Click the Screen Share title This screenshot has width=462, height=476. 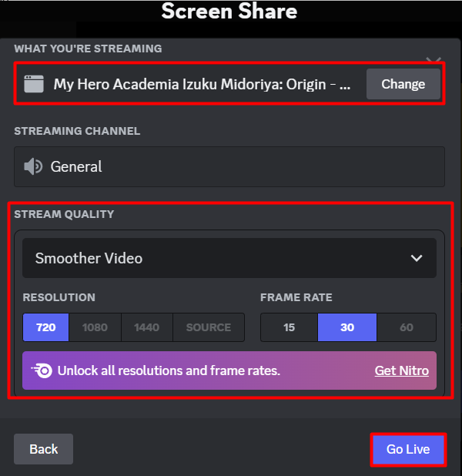point(229,12)
